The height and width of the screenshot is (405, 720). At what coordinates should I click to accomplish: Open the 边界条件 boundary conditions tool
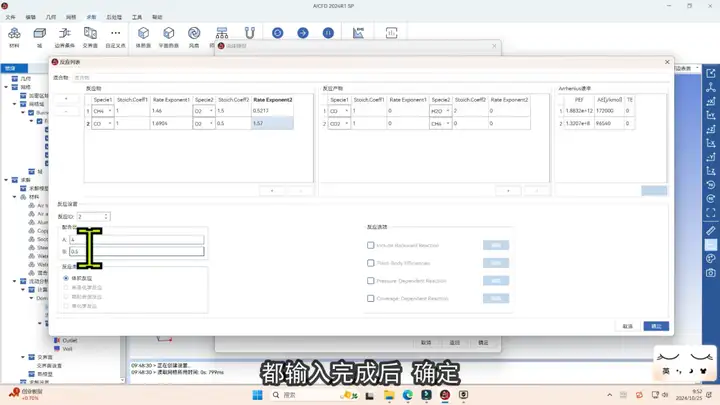(65, 37)
